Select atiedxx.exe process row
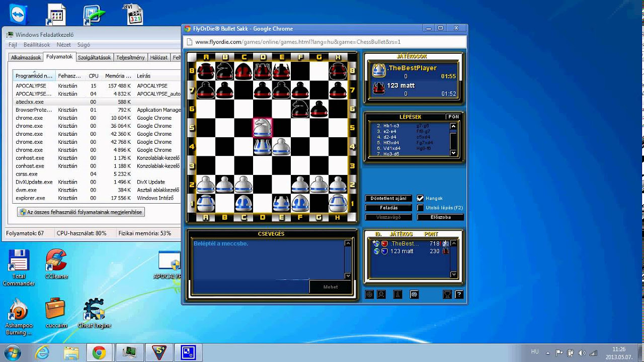The width and height of the screenshot is (644, 362). (97, 102)
